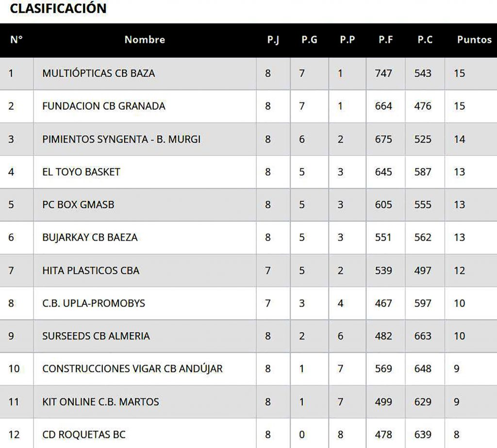The height and width of the screenshot is (448, 497).
Task: Click HITA PLASTICOS CBA team name
Action: 91,270
